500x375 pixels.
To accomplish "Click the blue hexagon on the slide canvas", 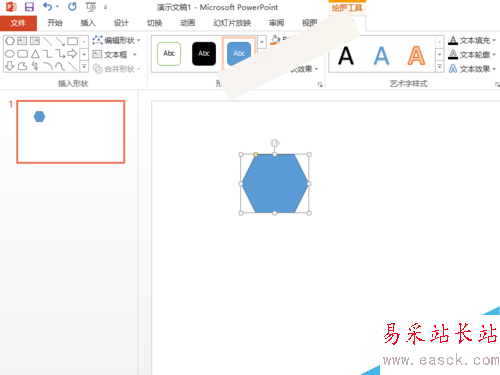I will pyautogui.click(x=275, y=184).
